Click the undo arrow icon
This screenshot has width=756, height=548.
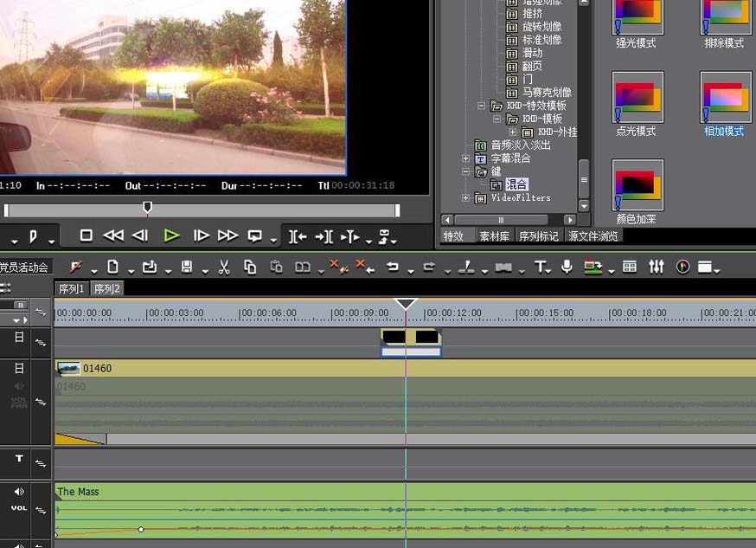coord(392,268)
